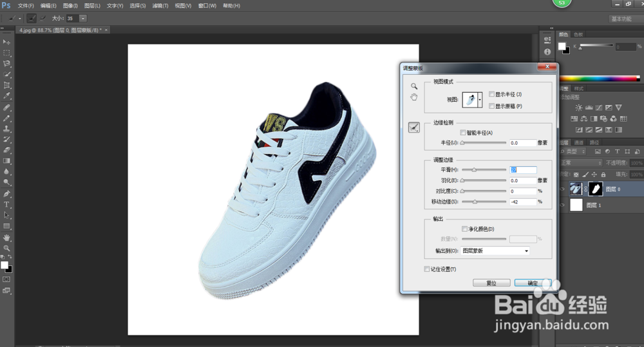Open tool preset picker dropdown arrow
644x347 pixels.
pyautogui.click(x=20, y=19)
